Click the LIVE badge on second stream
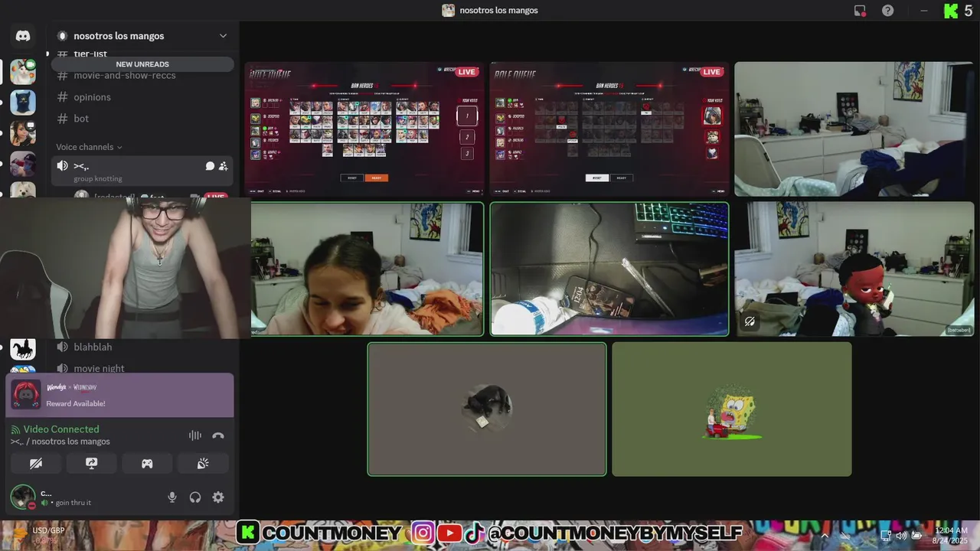 [x=711, y=72]
